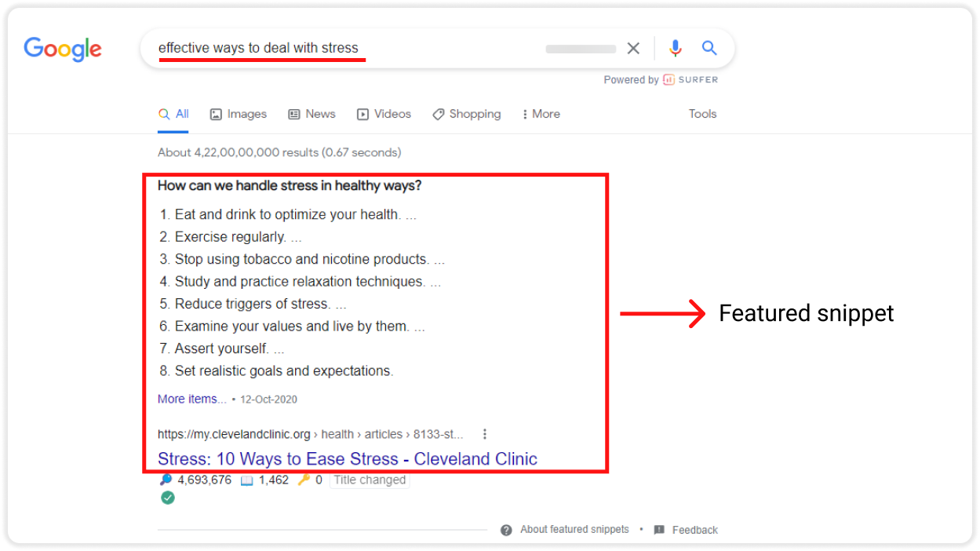This screenshot has width=980, height=551.
Task: Open the Shopping tab
Action: 467,114
